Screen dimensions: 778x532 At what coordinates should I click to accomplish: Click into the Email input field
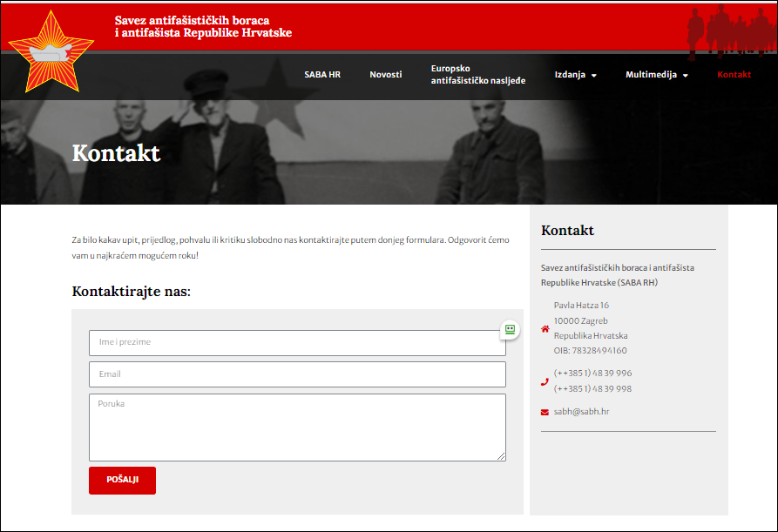click(297, 374)
